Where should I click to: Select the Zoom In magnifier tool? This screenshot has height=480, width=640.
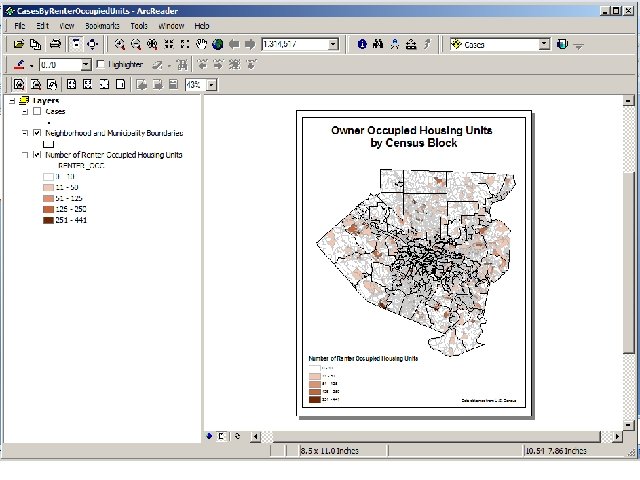120,44
